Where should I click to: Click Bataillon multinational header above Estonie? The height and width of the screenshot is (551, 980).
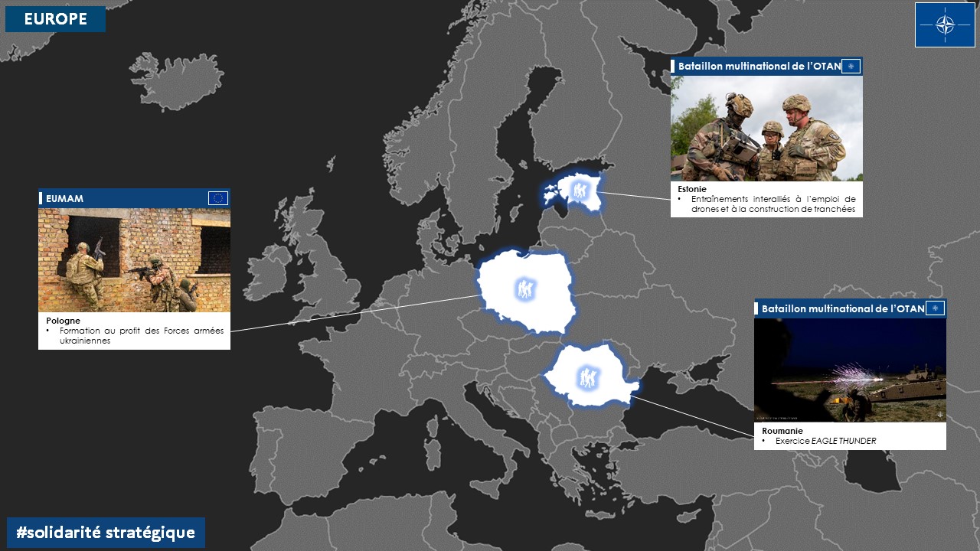click(766, 67)
